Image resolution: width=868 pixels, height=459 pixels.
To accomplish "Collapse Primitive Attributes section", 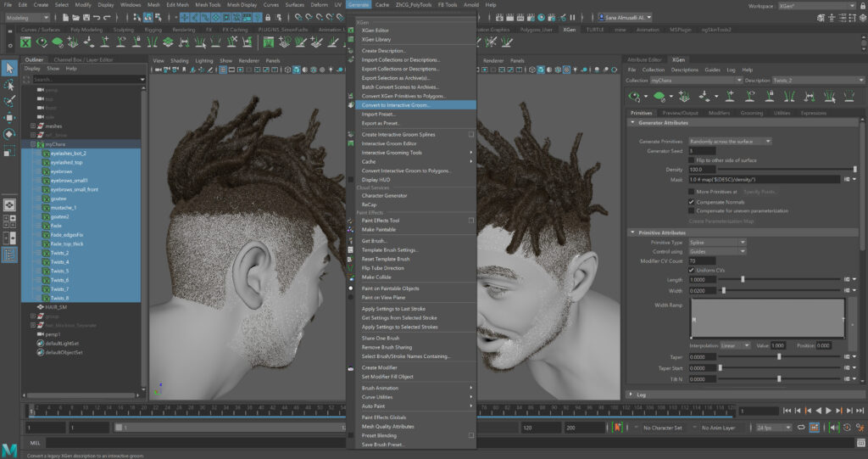I will [632, 232].
